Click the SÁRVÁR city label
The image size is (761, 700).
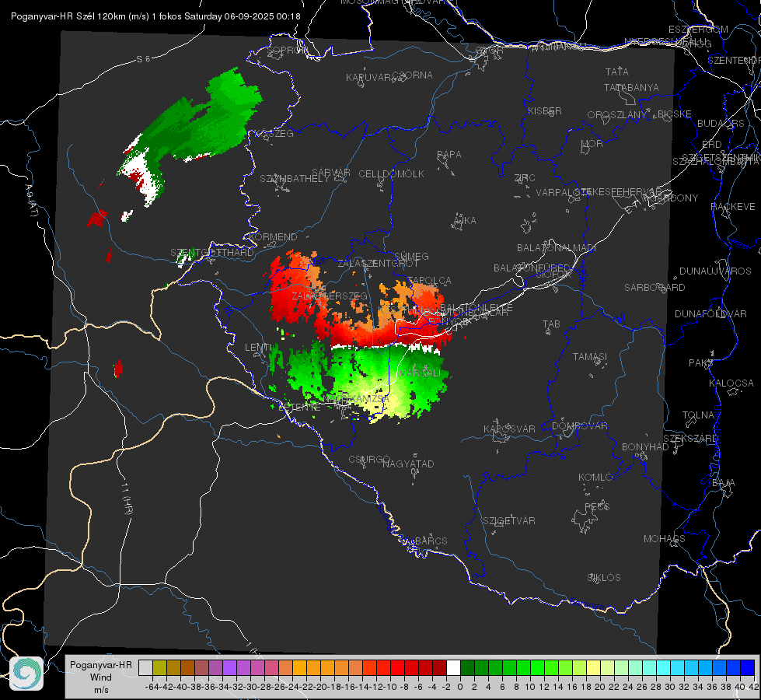(x=331, y=173)
